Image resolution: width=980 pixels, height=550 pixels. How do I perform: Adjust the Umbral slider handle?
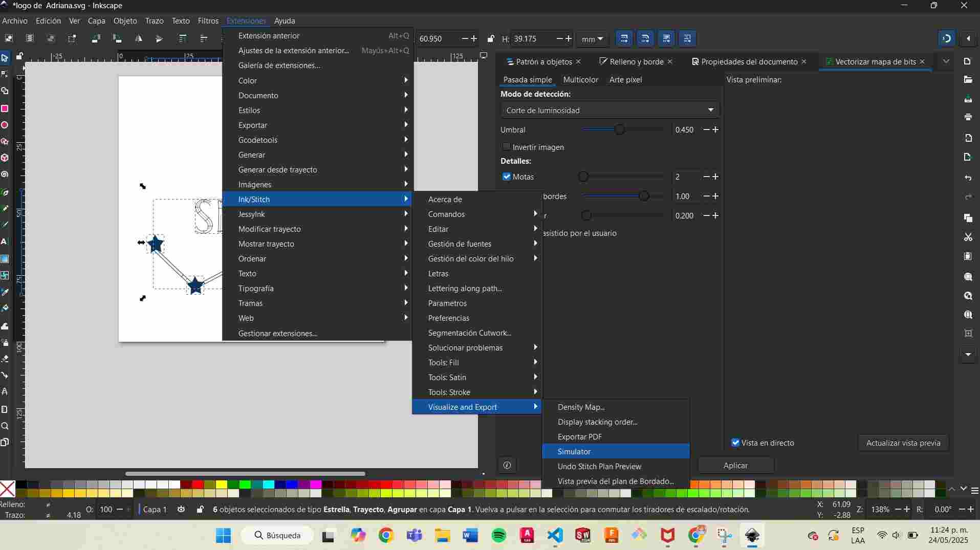619,129
